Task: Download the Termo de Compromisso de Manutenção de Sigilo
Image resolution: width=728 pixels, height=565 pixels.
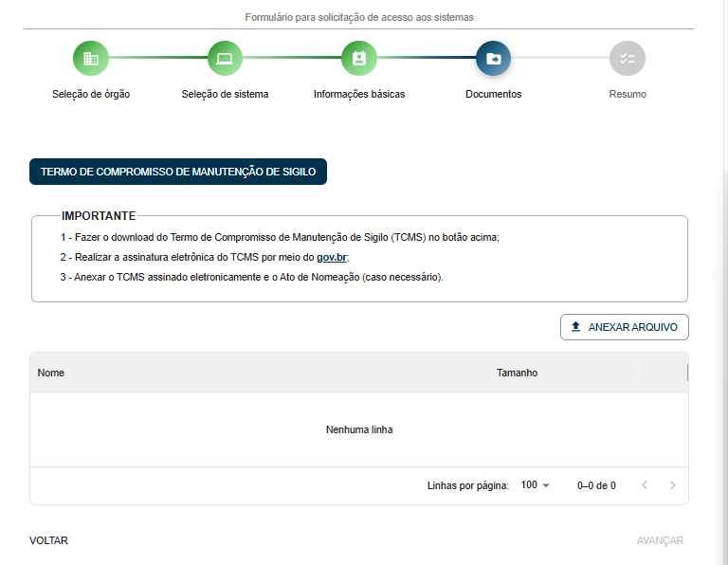Action: point(178,172)
